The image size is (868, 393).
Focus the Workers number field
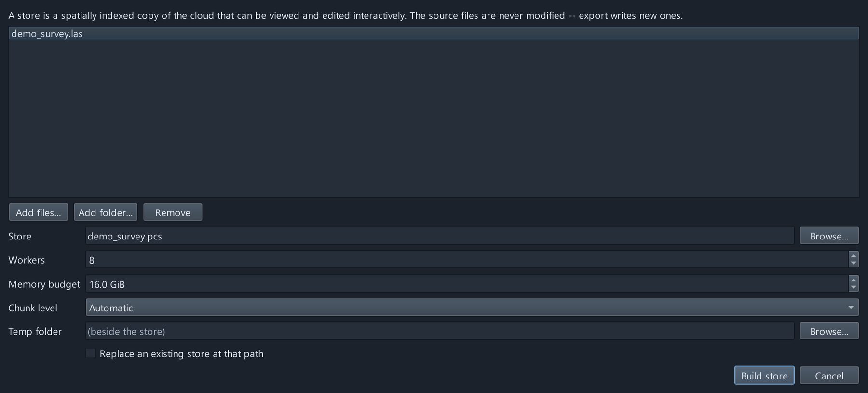click(467, 260)
